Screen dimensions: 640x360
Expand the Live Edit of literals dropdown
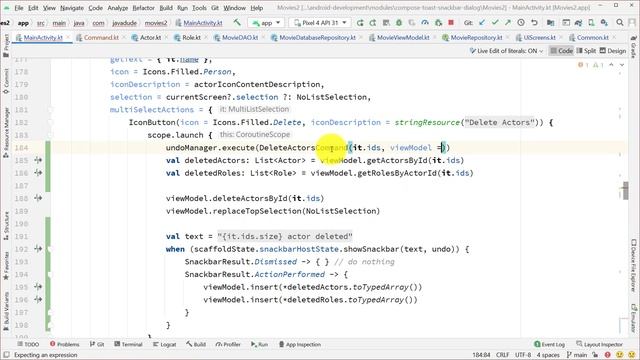click(506, 51)
